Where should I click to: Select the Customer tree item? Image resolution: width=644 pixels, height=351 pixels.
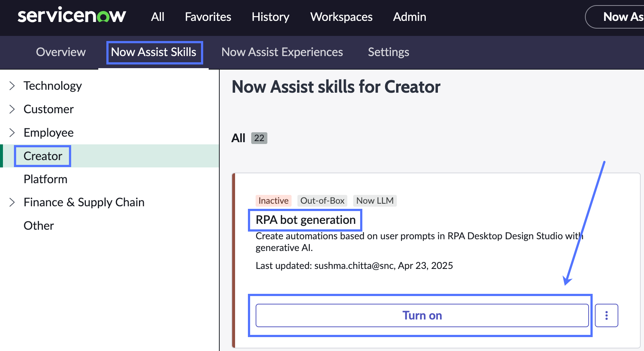48,109
